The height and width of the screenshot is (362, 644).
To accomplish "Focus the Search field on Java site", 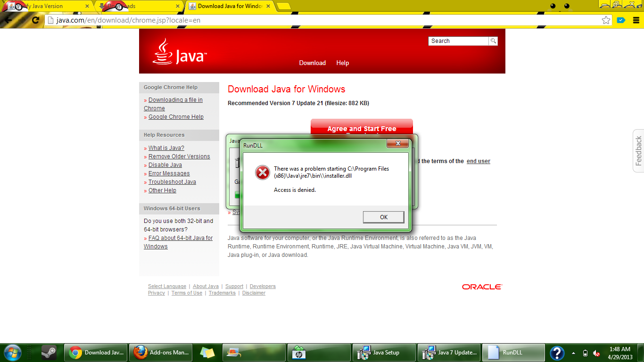I will 458,41.
